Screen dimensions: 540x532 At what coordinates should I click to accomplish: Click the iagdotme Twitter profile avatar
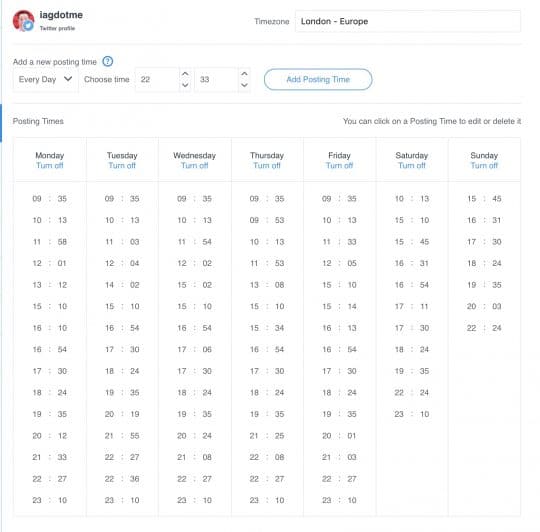click(23, 21)
